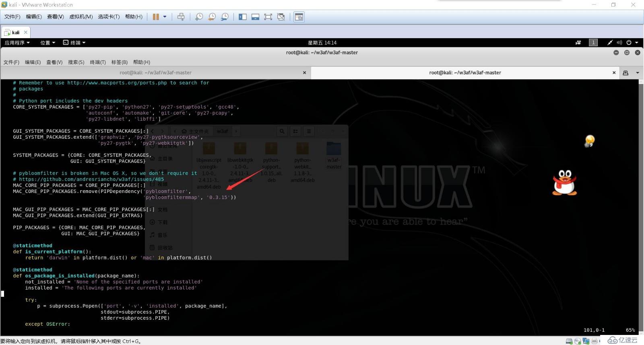Image resolution: width=644 pixels, height=345 pixels.
Task: Open terminal 查看(V) menu
Action: [54, 62]
